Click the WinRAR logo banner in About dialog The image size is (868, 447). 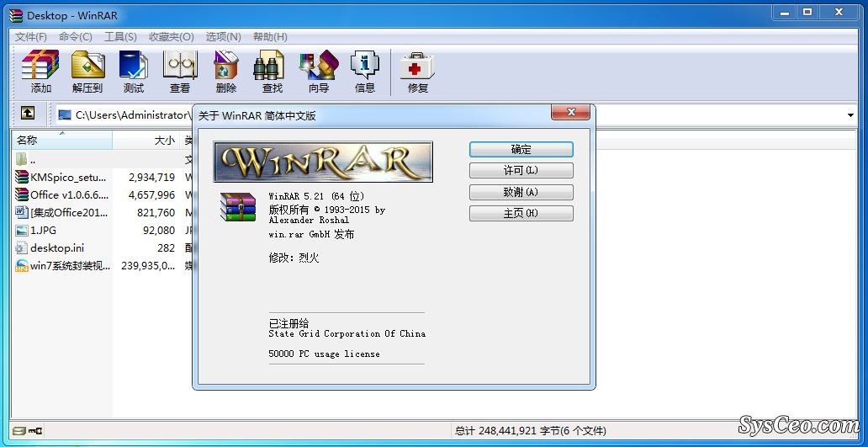pyautogui.click(x=323, y=162)
